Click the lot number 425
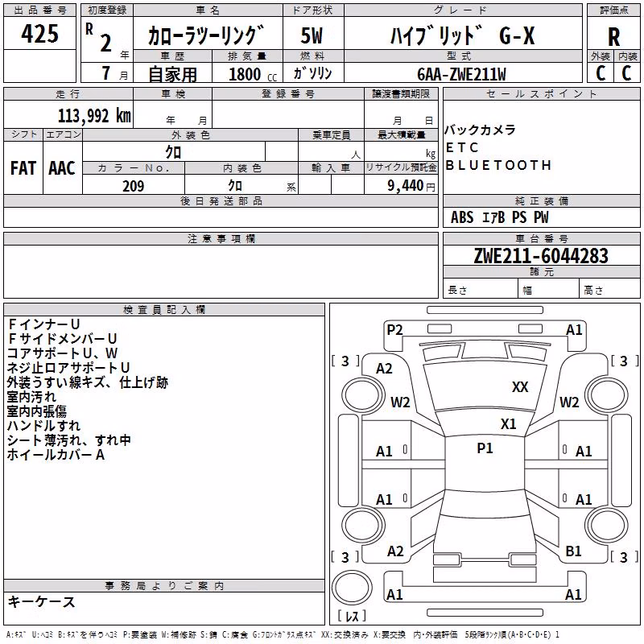The width and height of the screenshot is (644, 644). [x=39, y=33]
